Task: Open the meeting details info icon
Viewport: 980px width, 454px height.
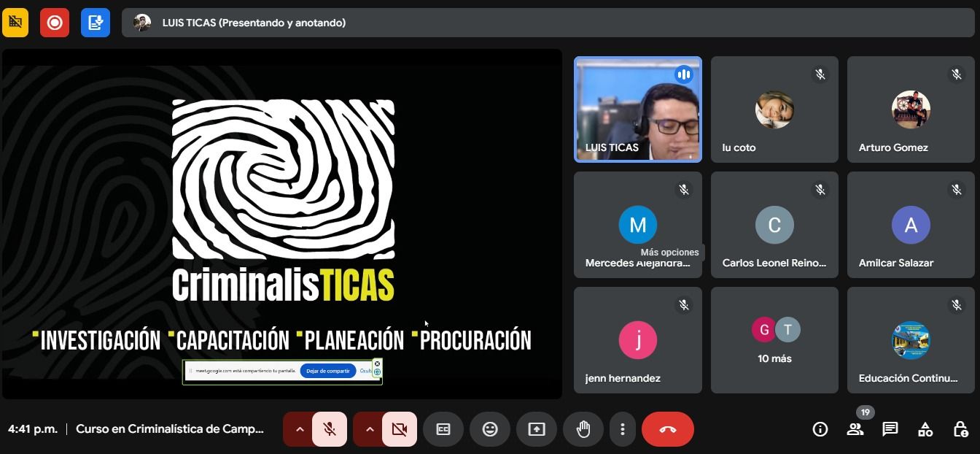Action: coord(820,429)
